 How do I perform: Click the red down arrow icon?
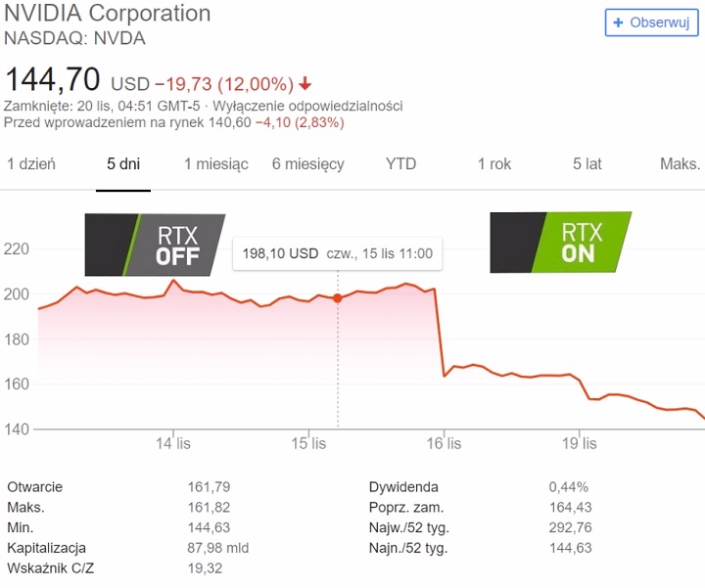point(305,83)
